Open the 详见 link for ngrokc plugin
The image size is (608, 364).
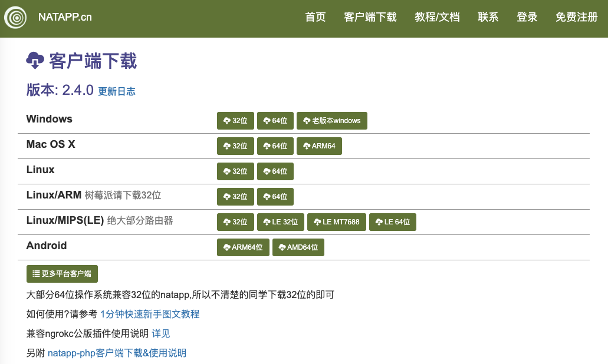[161, 333]
